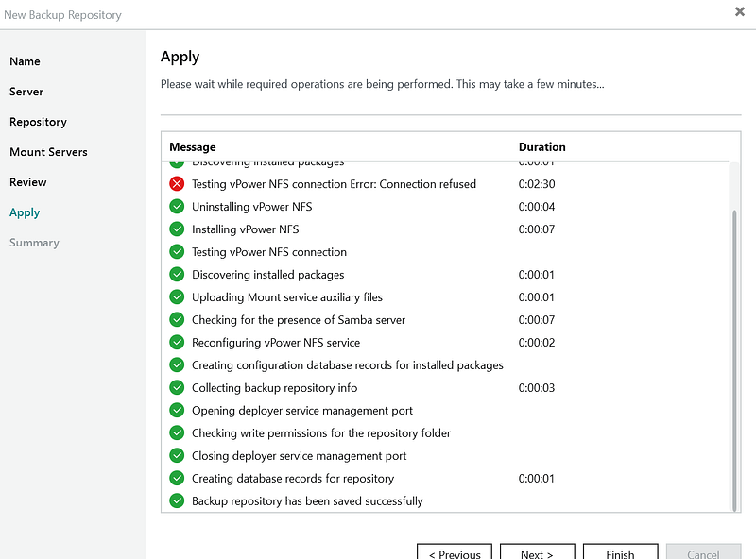Click check icon for Reconfiguring vPower NFS service
Screen dimensions: 756x559
pos(177,343)
